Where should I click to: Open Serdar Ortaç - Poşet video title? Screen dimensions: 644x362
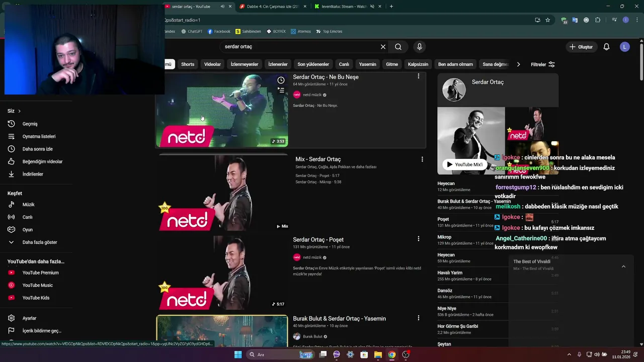point(318,239)
